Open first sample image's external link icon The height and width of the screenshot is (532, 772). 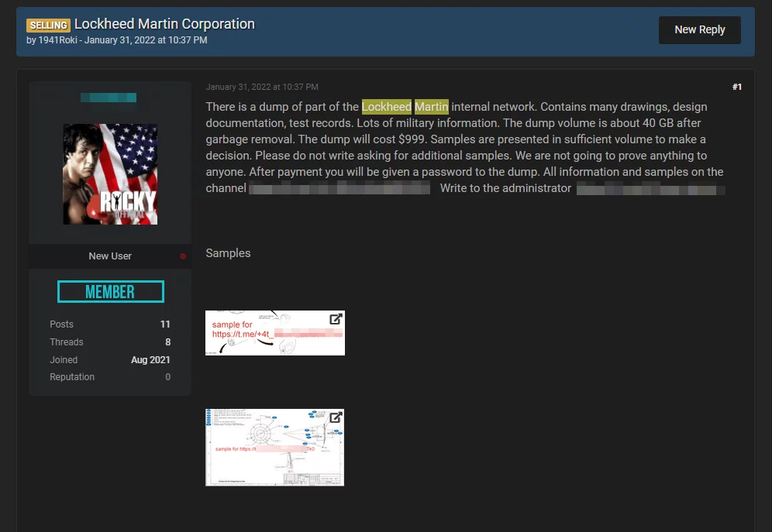pos(336,319)
